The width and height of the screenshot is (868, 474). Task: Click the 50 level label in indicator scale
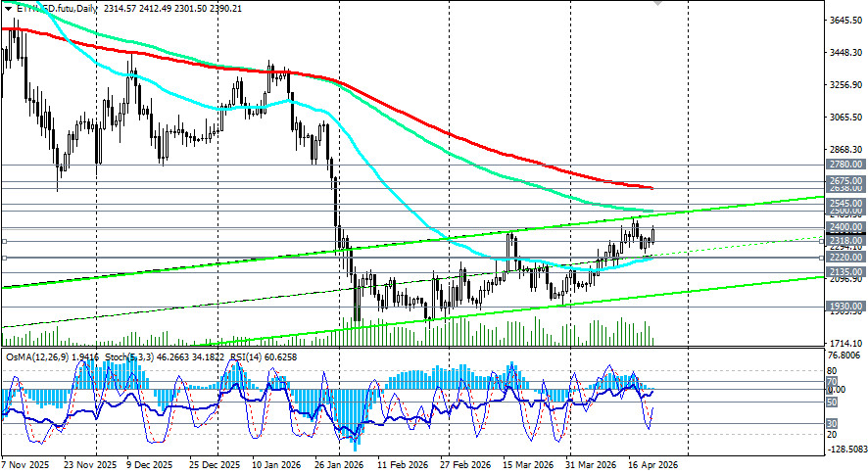pyautogui.click(x=832, y=403)
